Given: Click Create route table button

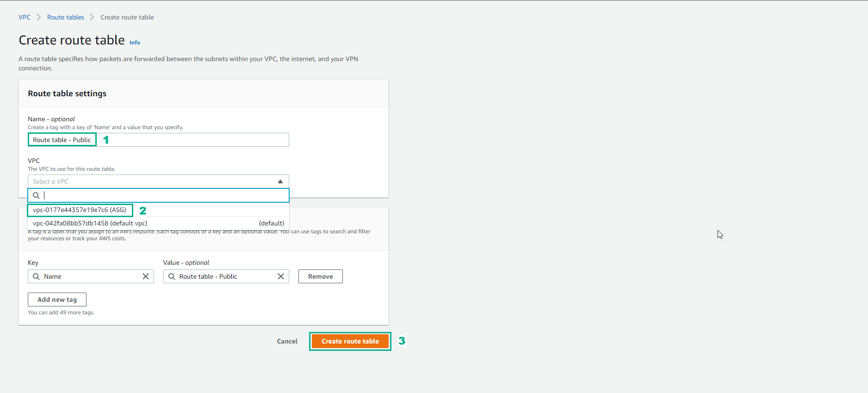Looking at the screenshot, I should coord(350,341).
